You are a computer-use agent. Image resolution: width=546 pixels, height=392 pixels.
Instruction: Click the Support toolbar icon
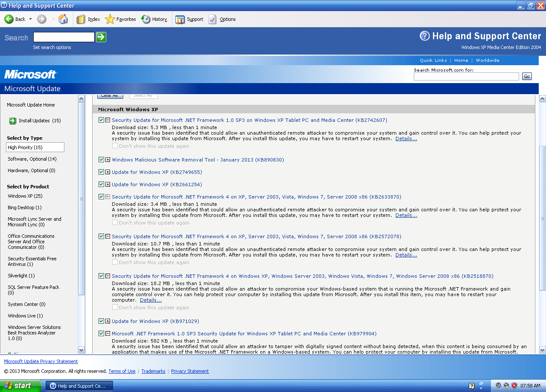coord(180,19)
